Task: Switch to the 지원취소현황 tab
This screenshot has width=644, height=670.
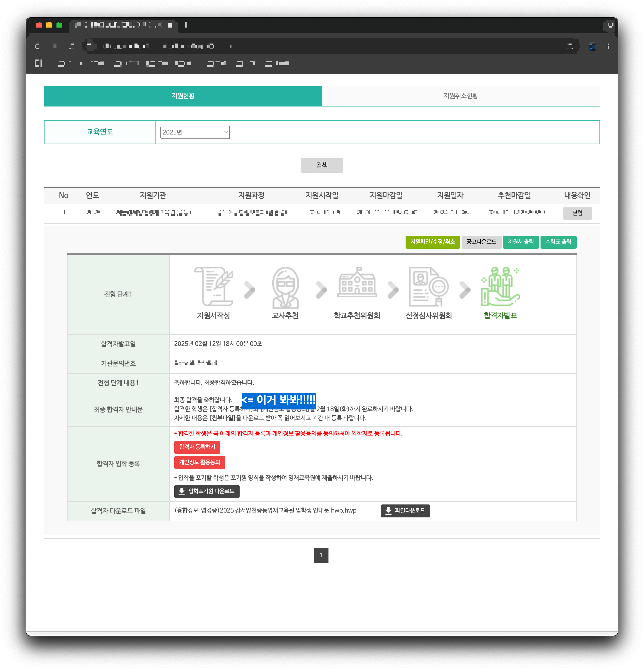Action: coord(460,96)
